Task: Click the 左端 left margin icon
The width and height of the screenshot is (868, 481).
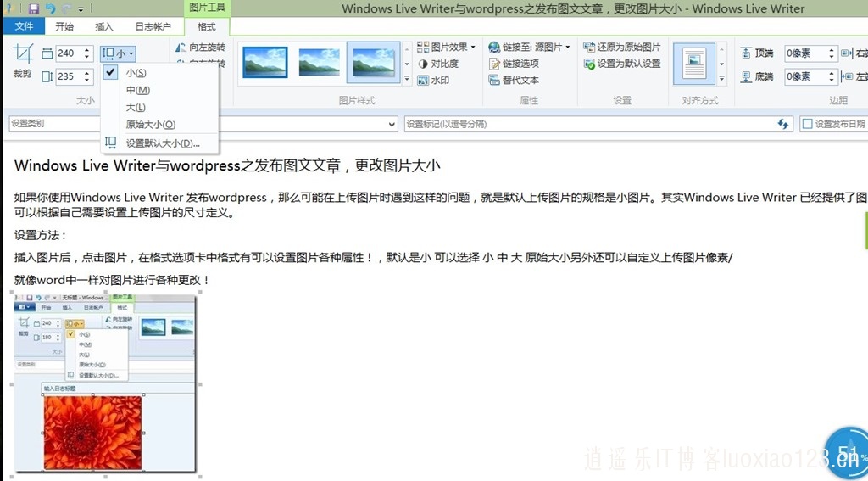Action: 847,76
